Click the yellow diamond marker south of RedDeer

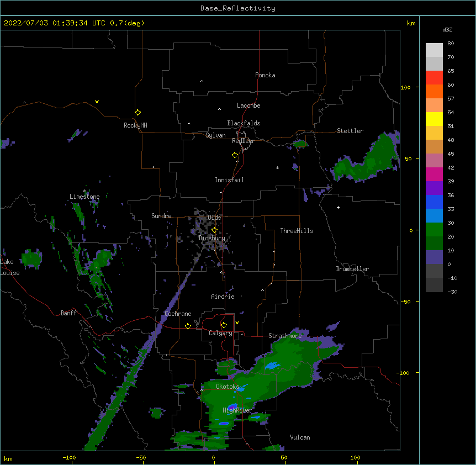[235, 155]
